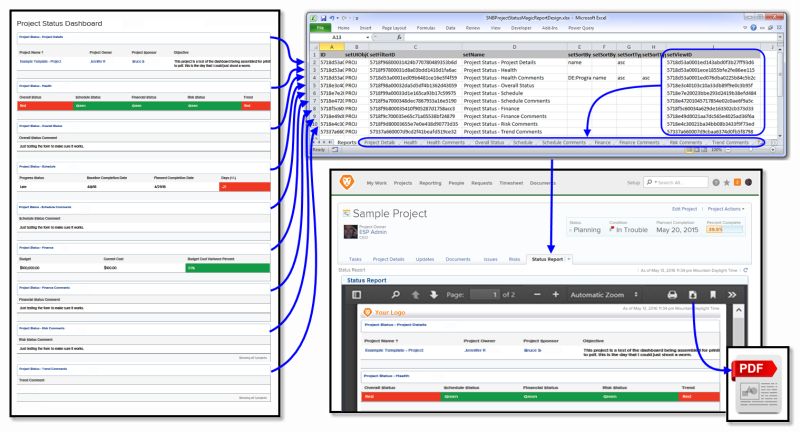
Task: Open the Excel Home ribbon tab
Action: (343, 28)
